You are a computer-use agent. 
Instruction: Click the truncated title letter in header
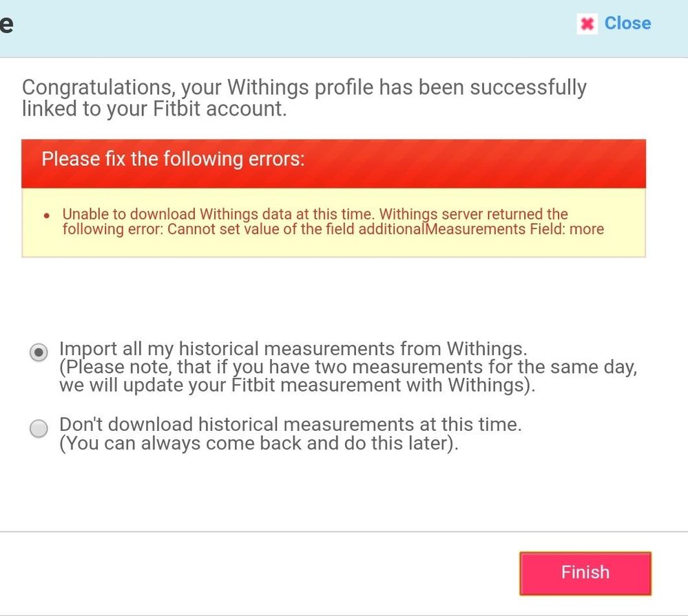pyautogui.click(x=6, y=24)
